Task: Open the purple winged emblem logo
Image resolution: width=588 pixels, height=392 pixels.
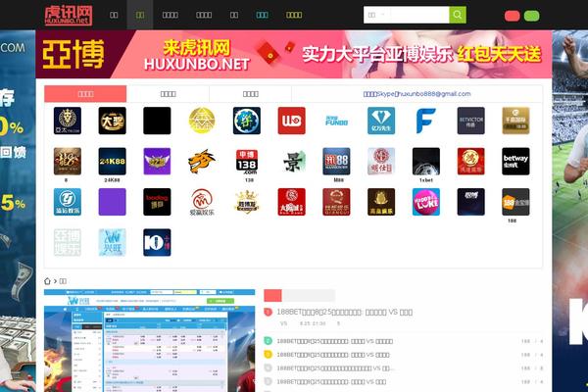Action: point(157,162)
